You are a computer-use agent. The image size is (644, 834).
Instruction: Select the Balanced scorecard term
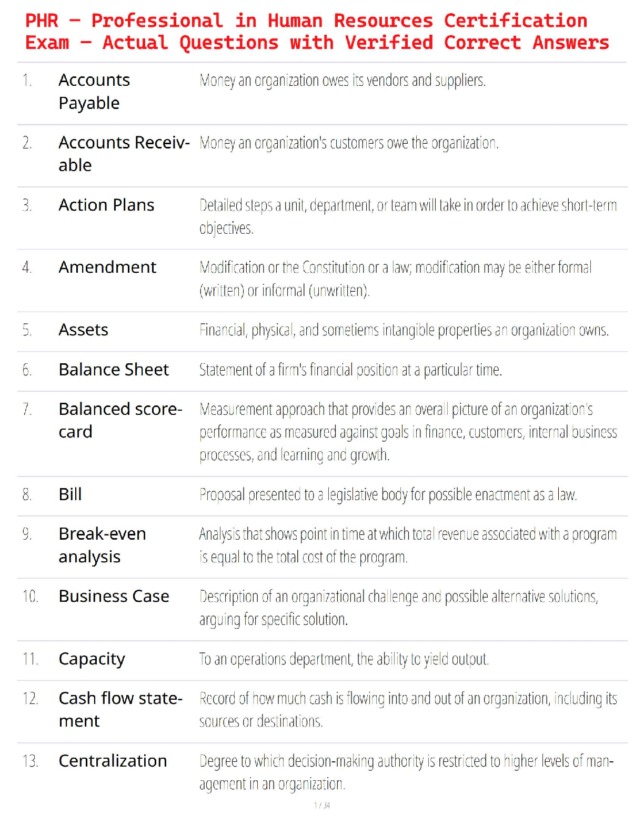click(120, 420)
